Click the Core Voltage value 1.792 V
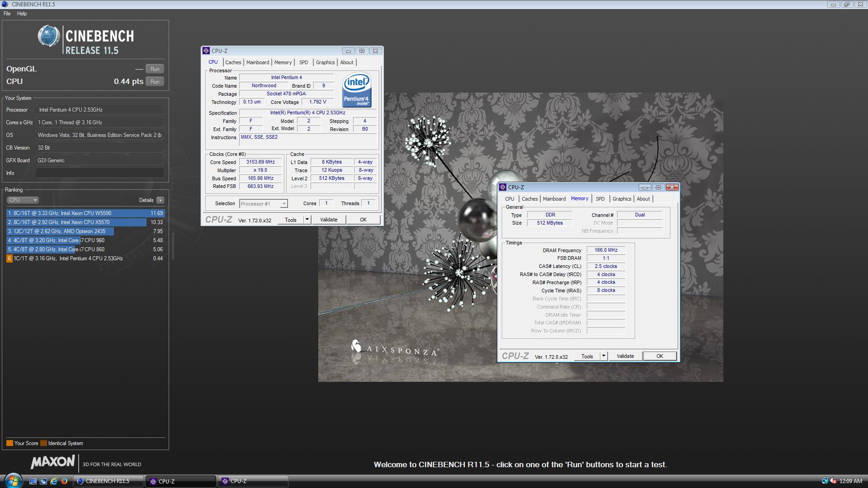This screenshot has width=868, height=488. pyautogui.click(x=317, y=102)
